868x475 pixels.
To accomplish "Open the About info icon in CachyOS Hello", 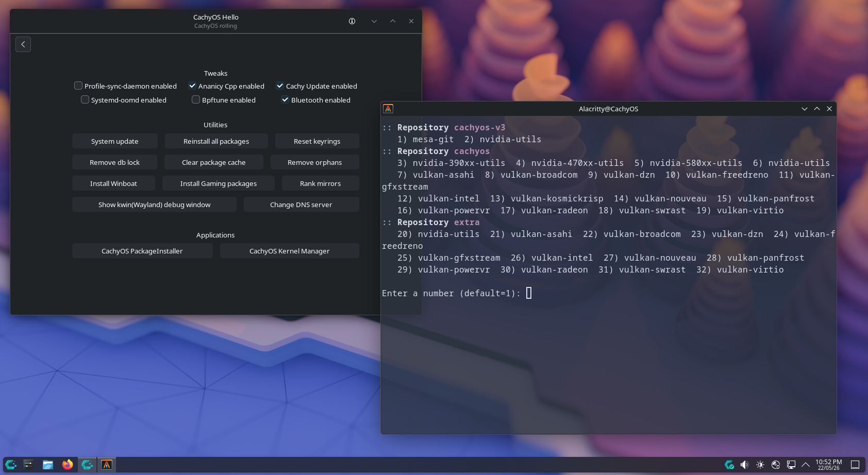I will (x=352, y=21).
